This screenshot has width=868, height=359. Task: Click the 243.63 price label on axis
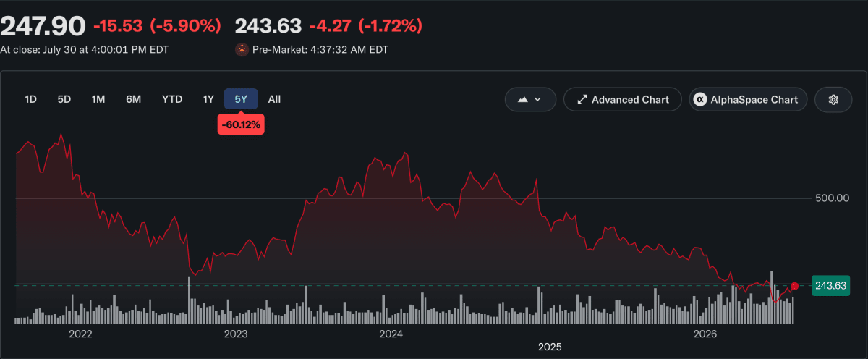tap(830, 285)
